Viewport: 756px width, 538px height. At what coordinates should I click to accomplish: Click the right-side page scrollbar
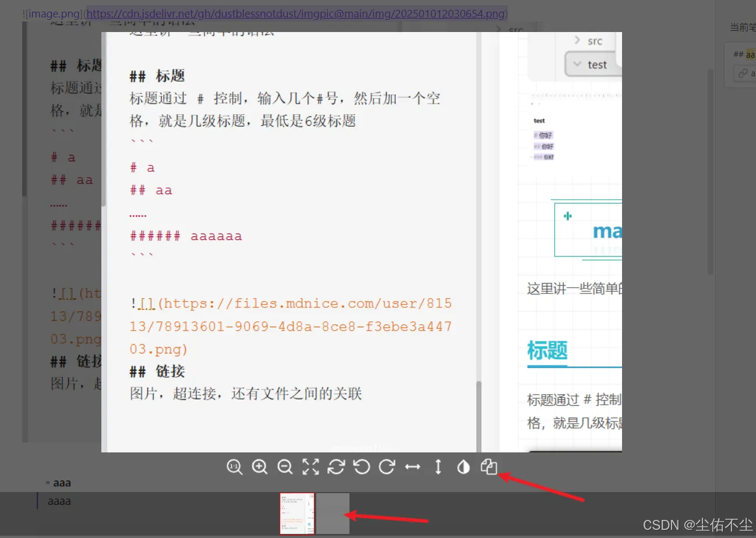(710, 172)
